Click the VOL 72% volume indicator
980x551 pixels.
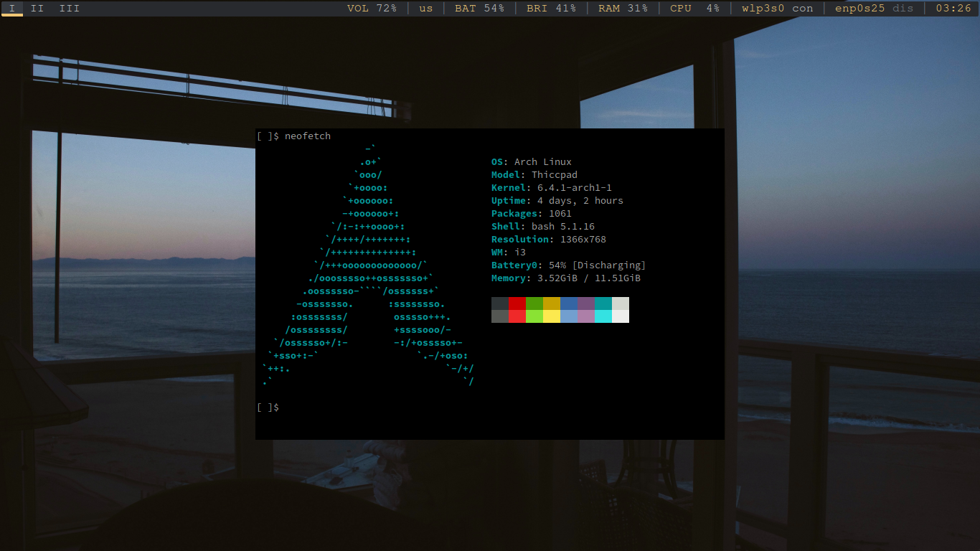click(372, 9)
